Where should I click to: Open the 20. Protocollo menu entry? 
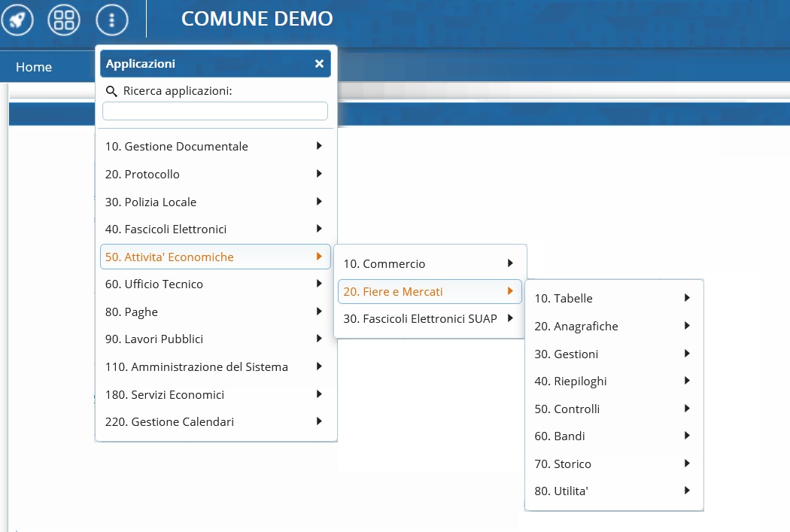[142, 174]
